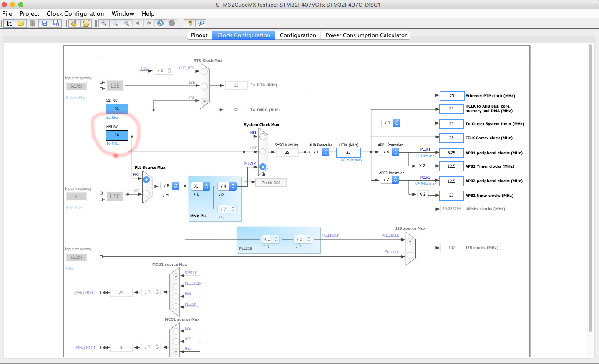Click the Zoom Out magnifier icon
Image resolution: width=599 pixels, height=364 pixels.
click(x=126, y=23)
